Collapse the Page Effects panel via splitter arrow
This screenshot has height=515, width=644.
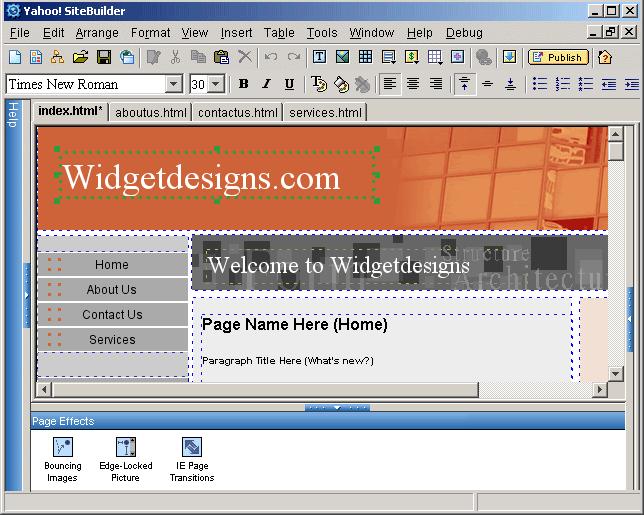tap(337, 408)
